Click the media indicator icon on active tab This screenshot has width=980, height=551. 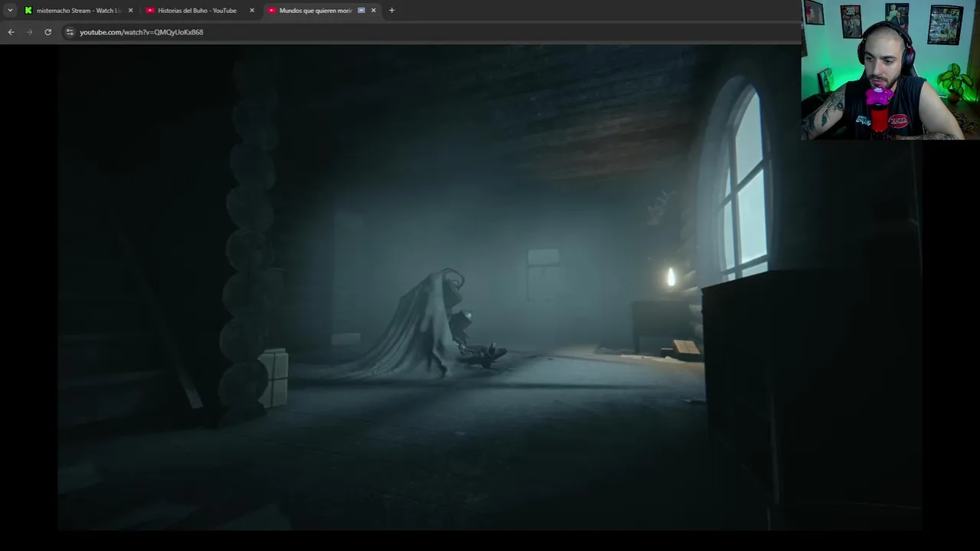tap(361, 10)
